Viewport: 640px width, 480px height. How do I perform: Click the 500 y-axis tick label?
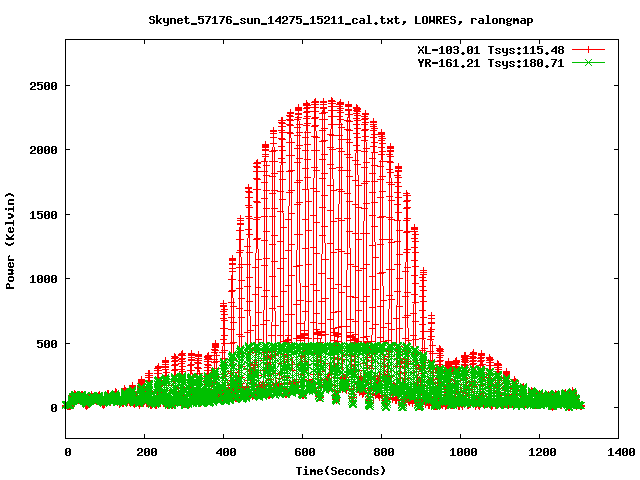(47, 344)
